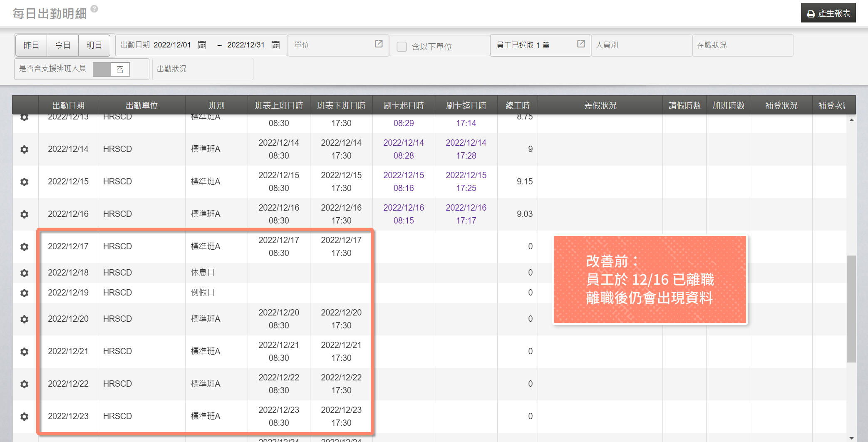Open settings gear for 2022/12/20 row
Image resolution: width=868 pixels, height=442 pixels.
pos(25,319)
